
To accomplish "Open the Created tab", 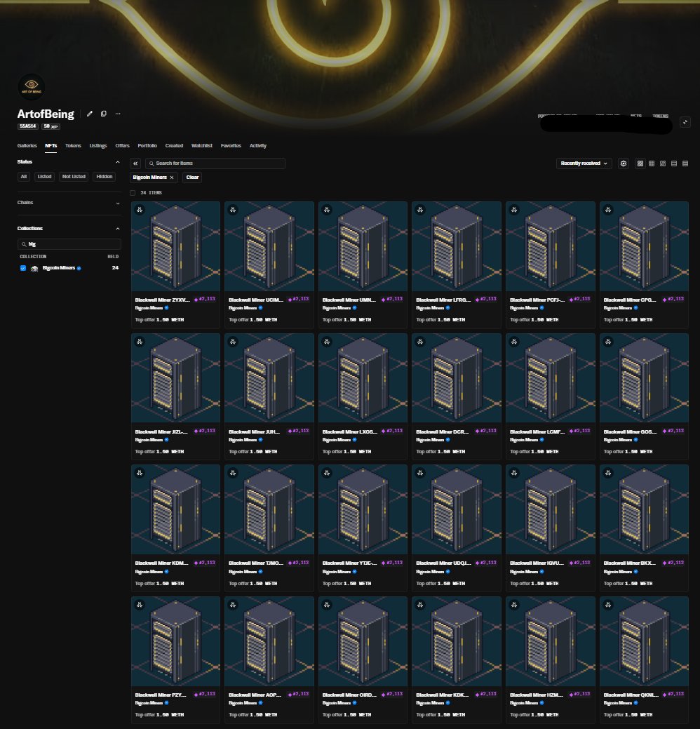I will click(175, 146).
